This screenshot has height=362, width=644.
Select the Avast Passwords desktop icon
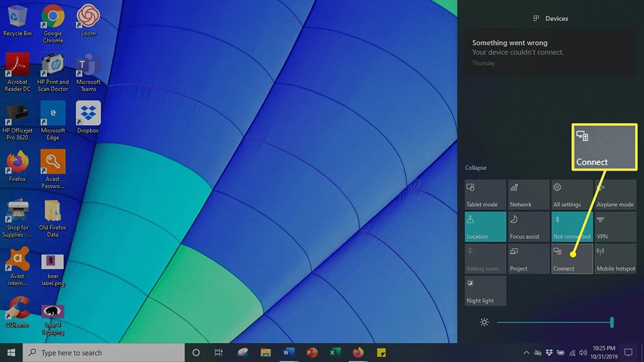tap(53, 169)
